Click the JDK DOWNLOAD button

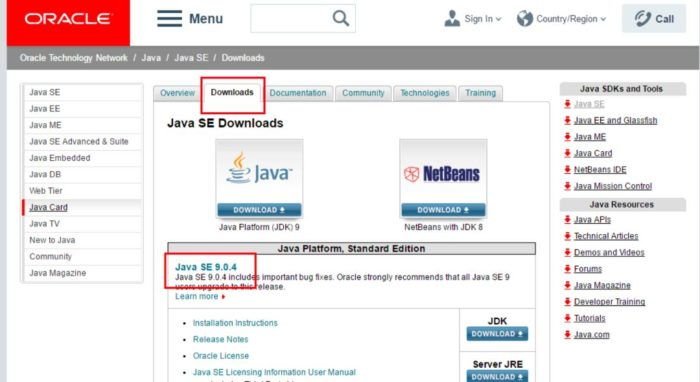tap(497, 334)
